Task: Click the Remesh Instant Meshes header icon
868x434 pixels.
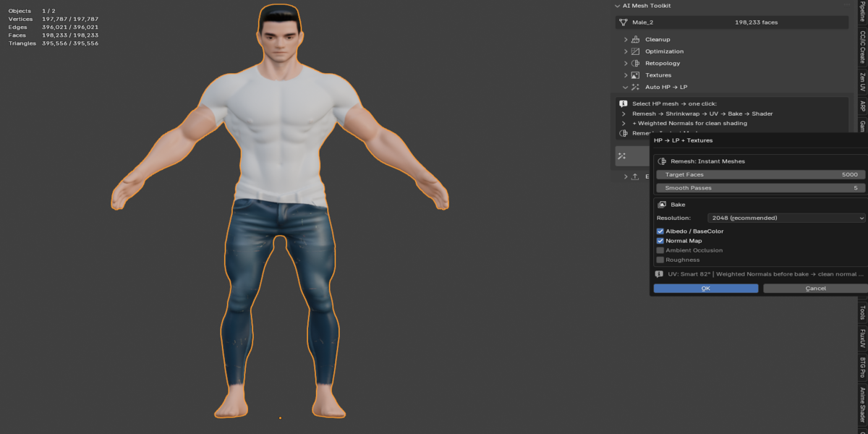Action: click(x=662, y=161)
